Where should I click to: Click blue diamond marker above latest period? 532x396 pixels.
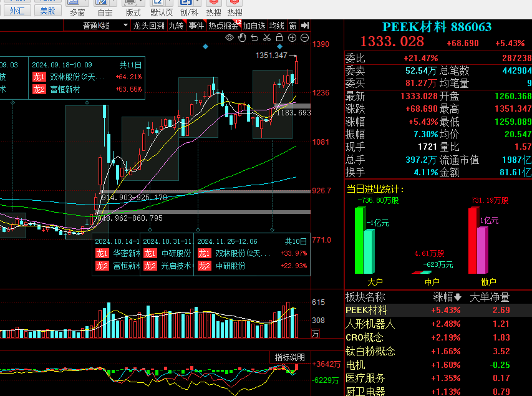tap(279, 47)
